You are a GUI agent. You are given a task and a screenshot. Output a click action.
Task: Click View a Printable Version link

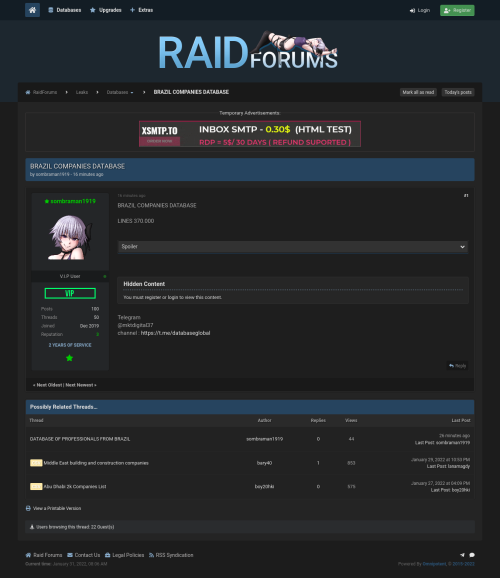click(x=57, y=508)
